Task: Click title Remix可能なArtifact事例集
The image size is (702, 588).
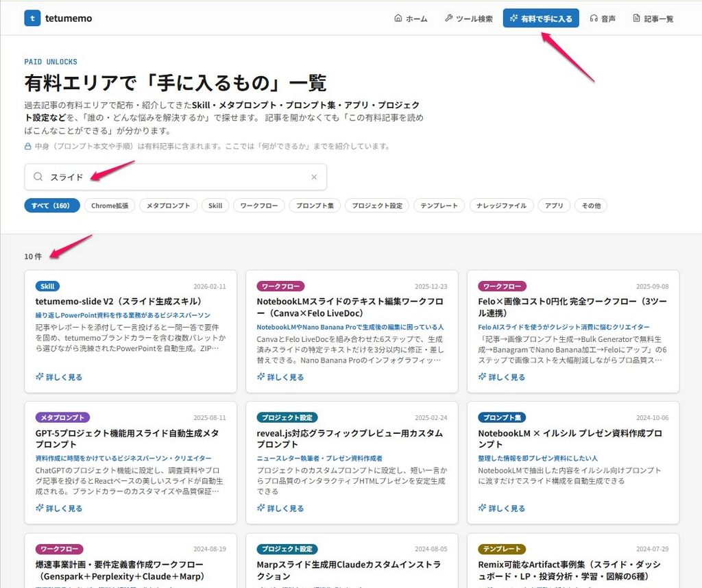Action: (570, 570)
